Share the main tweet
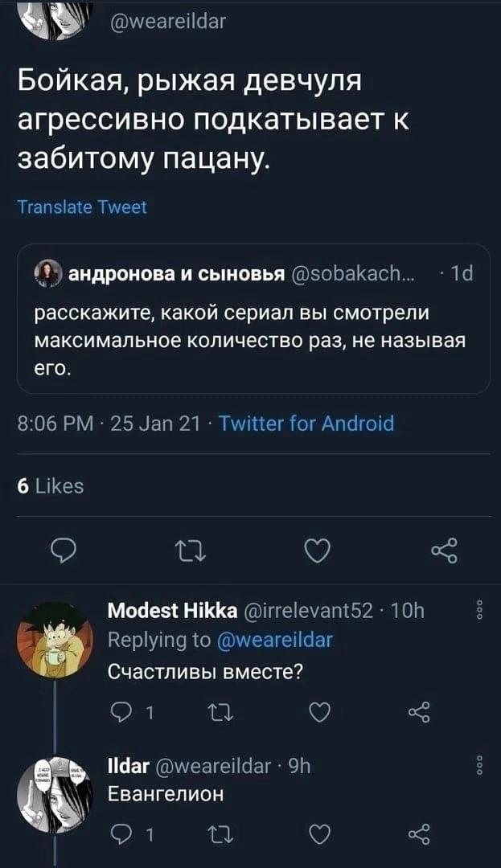Screen dimensions: 501x868 (444, 551)
